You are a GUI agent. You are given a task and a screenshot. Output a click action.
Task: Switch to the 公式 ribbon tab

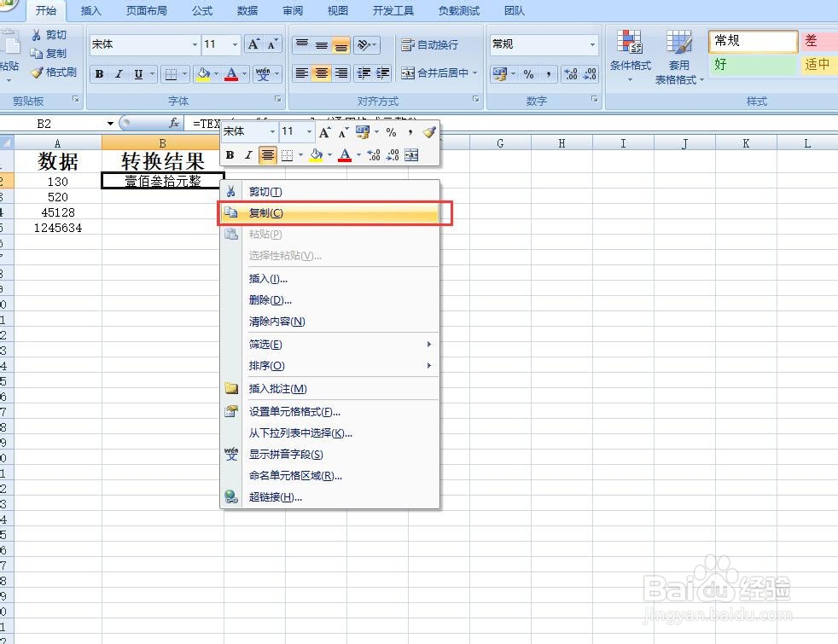tap(202, 11)
